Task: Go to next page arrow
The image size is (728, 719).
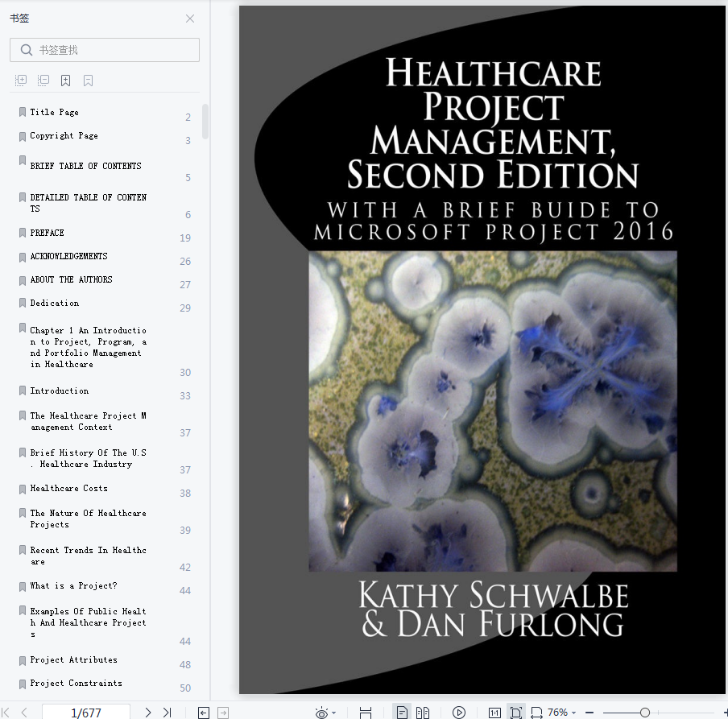Action: [147, 712]
